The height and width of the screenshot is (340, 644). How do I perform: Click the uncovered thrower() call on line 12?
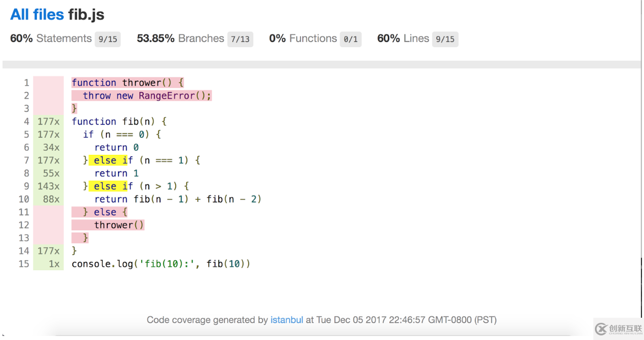(x=119, y=225)
